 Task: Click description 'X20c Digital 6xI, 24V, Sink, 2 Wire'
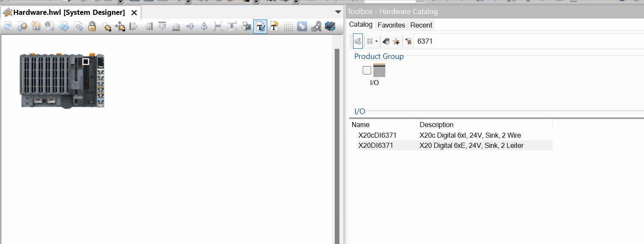click(470, 135)
